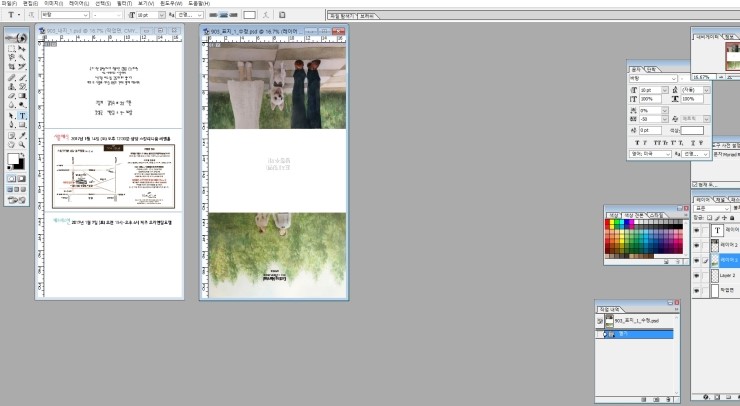Select the Zoom magnifier tool
740x406 pixels.
click(x=23, y=144)
